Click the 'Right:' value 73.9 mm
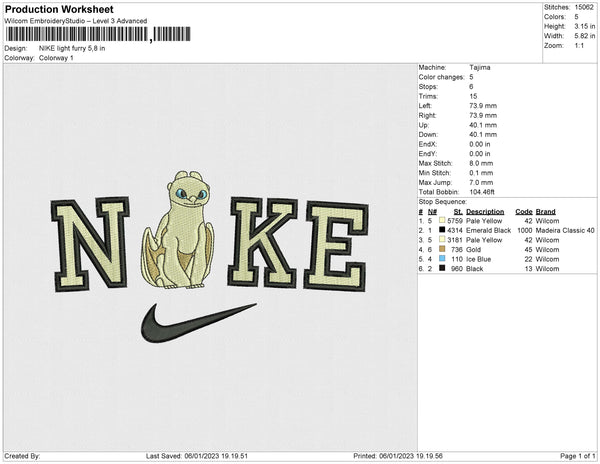600x464 pixels. pos(483,116)
